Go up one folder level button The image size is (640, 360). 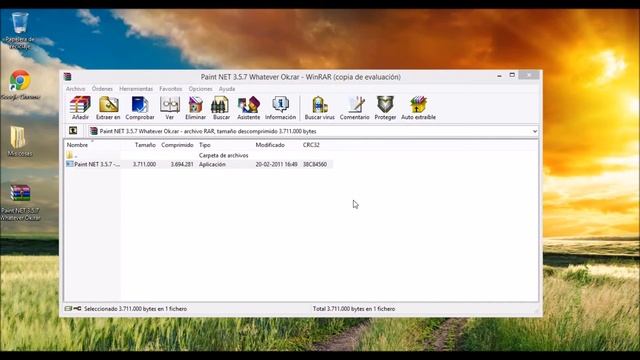coord(73,131)
